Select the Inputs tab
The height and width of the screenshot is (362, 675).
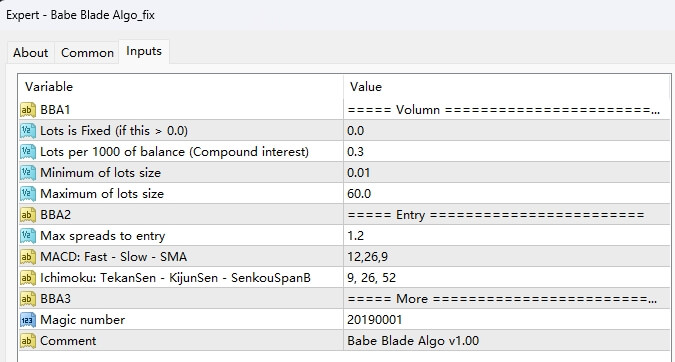point(144,51)
